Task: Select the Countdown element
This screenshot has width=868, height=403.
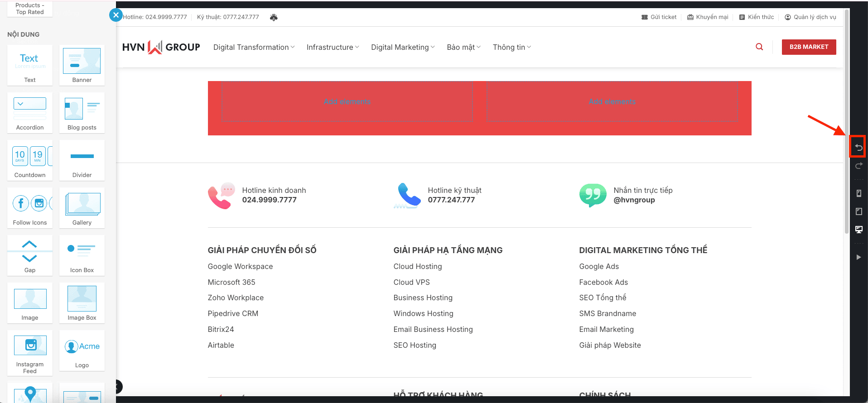Action: coord(30,160)
